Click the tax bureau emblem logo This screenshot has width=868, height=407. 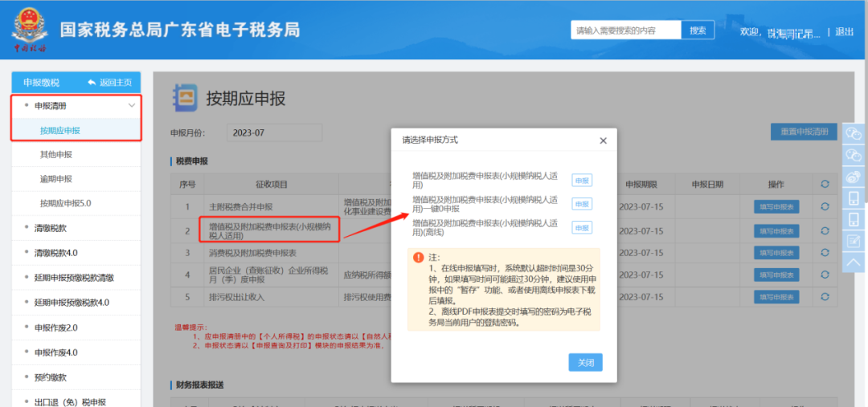coord(30,30)
